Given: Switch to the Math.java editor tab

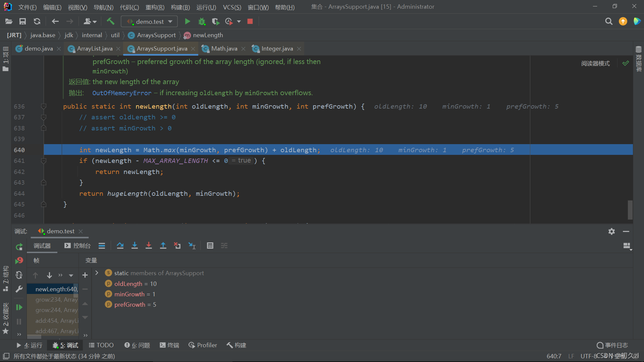Looking at the screenshot, I should [x=224, y=49].
